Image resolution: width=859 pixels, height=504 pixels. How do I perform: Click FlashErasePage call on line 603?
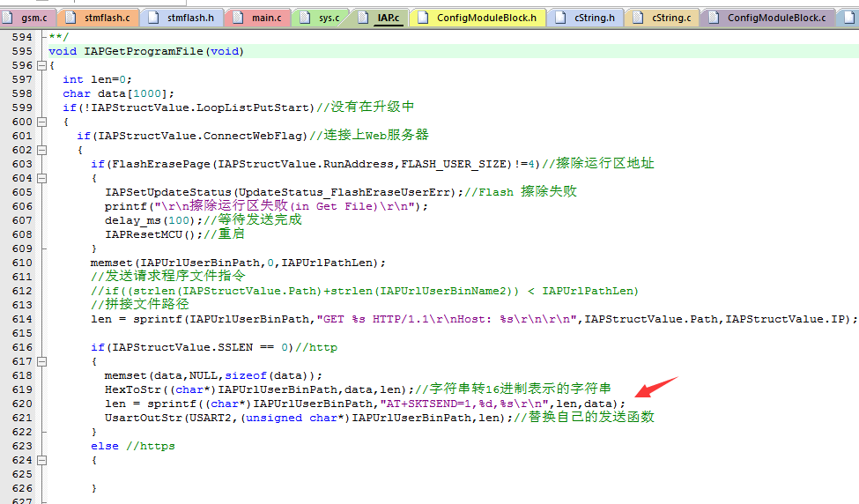(315, 164)
